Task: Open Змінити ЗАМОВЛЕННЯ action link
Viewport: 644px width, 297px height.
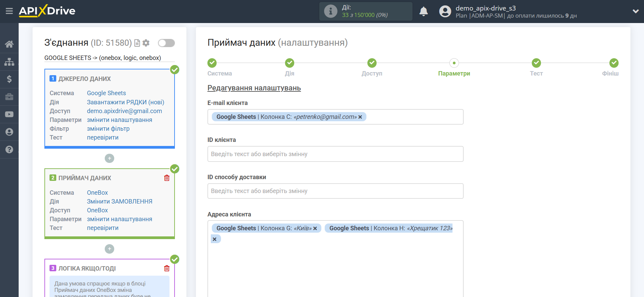Action: click(x=120, y=201)
